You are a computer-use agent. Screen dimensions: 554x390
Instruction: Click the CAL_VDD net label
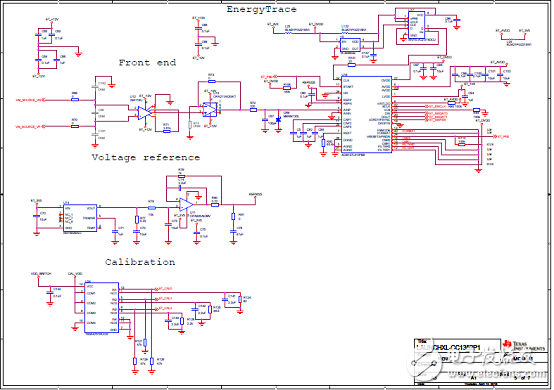click(75, 274)
